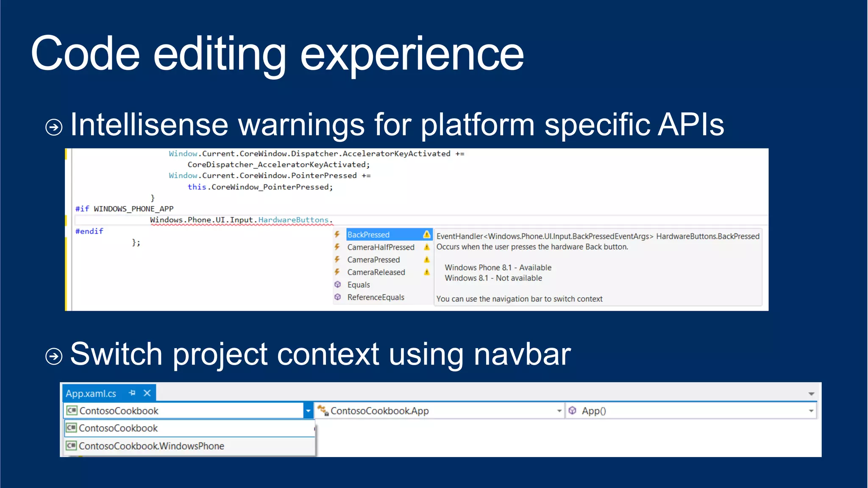Click warning triangle beside CameraHalfPressed

click(x=426, y=247)
